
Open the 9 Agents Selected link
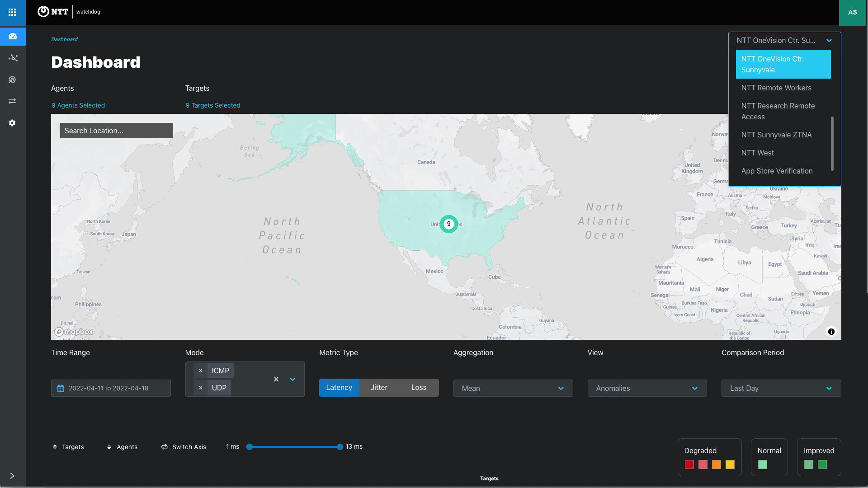(x=78, y=105)
